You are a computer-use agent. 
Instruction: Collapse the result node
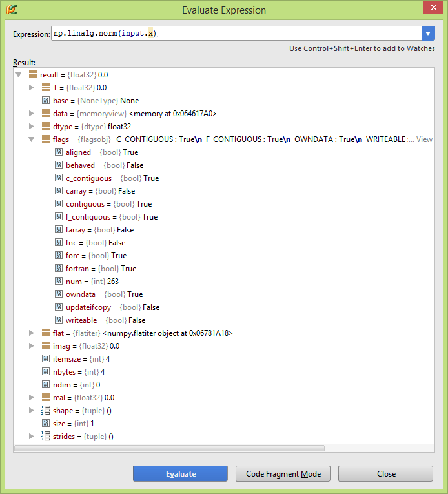tap(19, 75)
